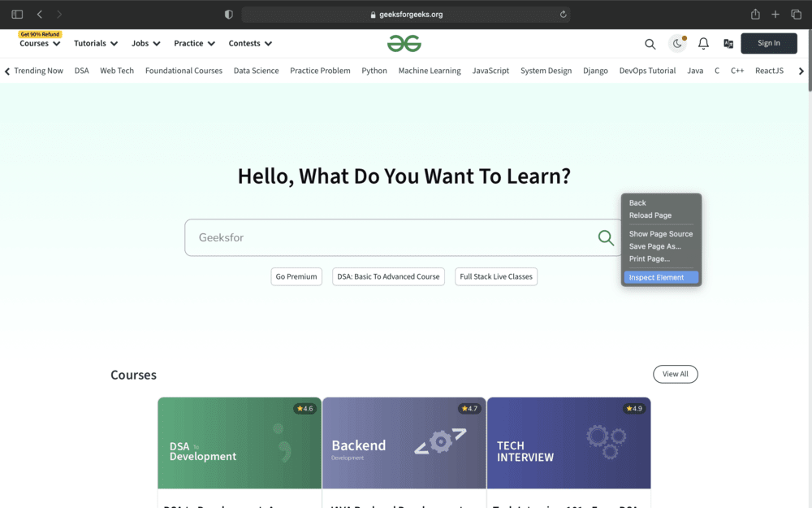Image resolution: width=812 pixels, height=508 pixels.
Task: Toggle dark mode moon icon
Action: pos(677,44)
